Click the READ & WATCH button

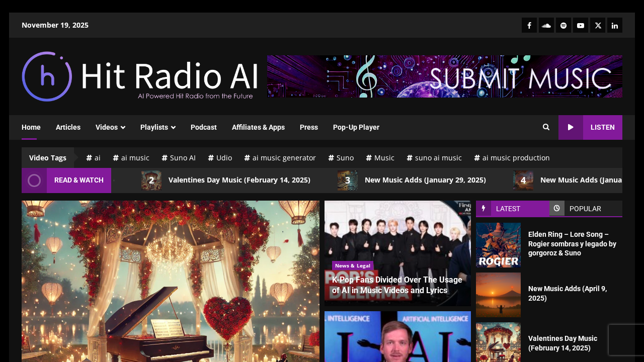click(x=78, y=180)
